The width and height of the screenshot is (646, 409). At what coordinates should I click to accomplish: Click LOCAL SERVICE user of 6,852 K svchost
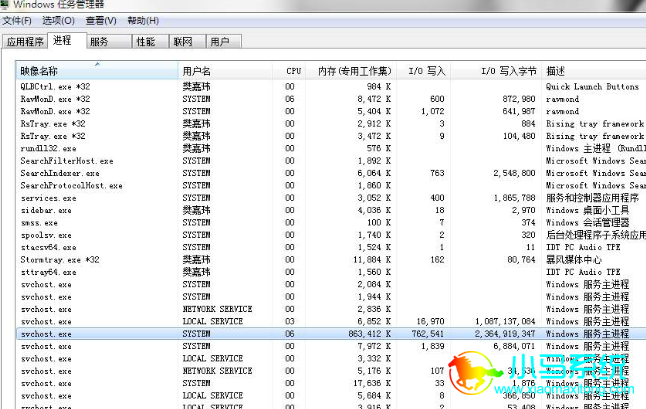point(213,321)
